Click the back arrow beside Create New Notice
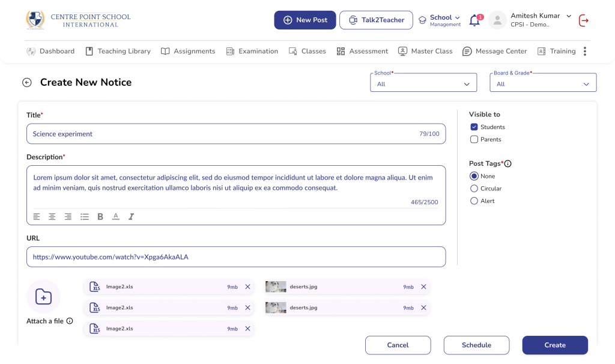 (x=26, y=83)
